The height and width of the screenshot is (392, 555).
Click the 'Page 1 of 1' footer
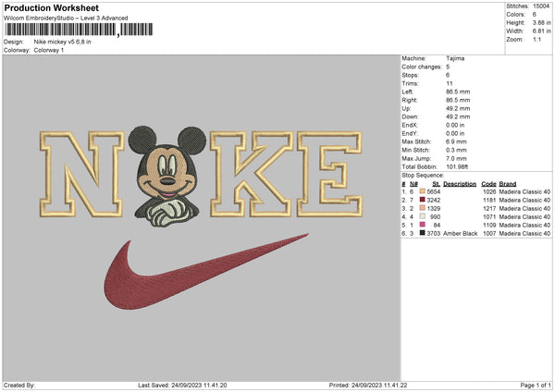point(536,386)
